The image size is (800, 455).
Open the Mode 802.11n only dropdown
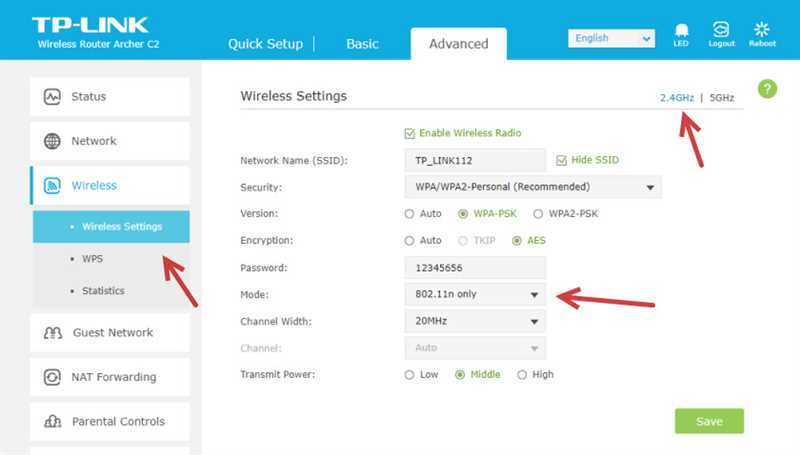click(x=475, y=294)
